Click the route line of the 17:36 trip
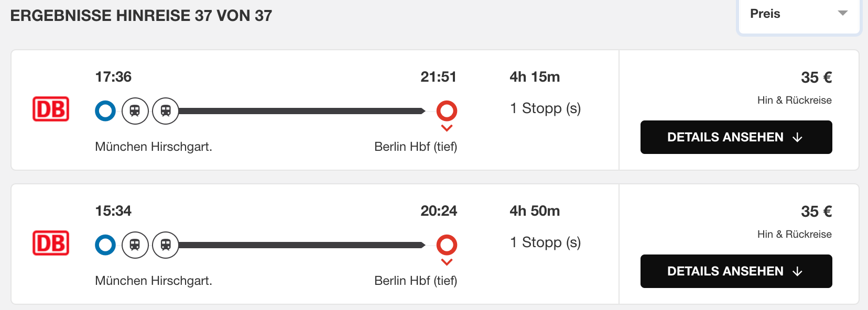868x310 pixels. pyautogui.click(x=302, y=111)
